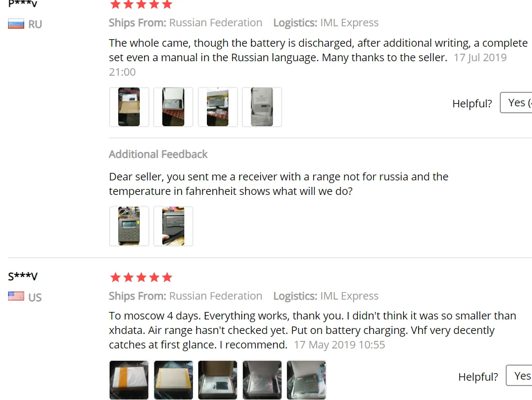The image size is (532, 400).
Task: Open the fourth photo showing the manual
Action: click(x=262, y=107)
